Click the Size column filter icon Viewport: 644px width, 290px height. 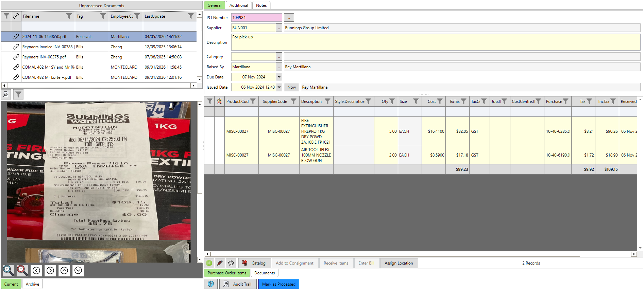[416, 101]
